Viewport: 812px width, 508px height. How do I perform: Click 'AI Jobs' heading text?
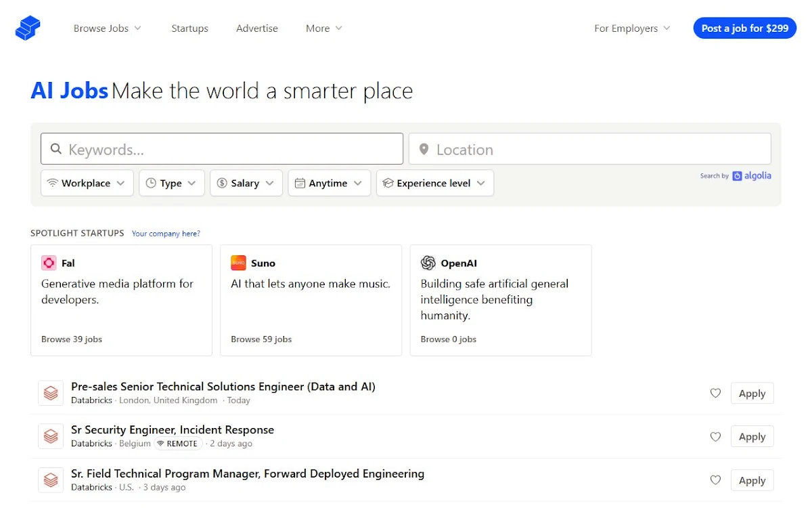tap(70, 91)
